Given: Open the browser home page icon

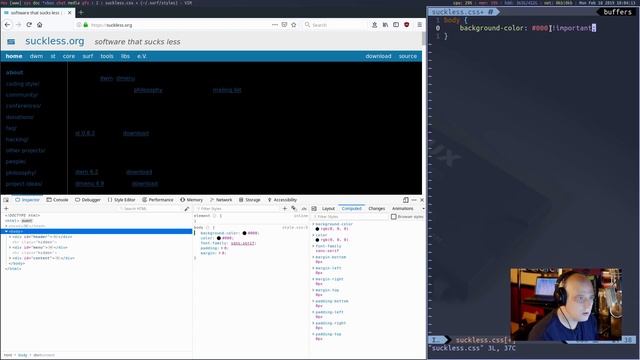Looking at the screenshot, I should [x=40, y=25].
